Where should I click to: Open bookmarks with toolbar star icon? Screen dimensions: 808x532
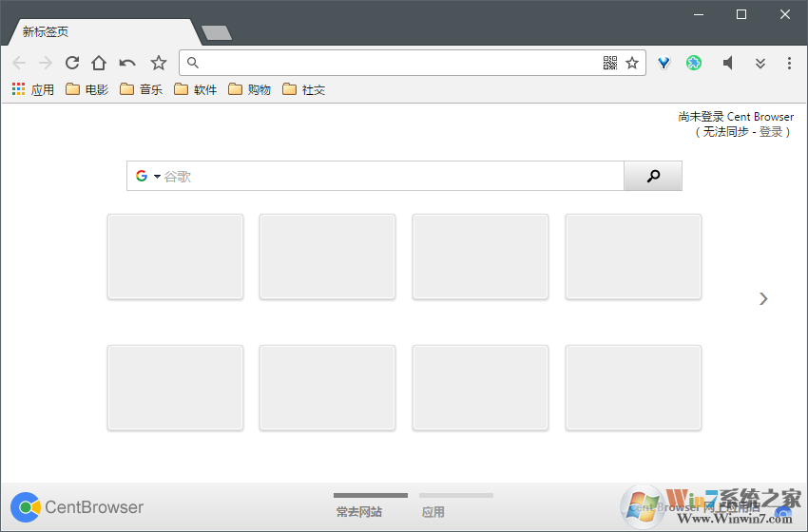click(x=159, y=63)
